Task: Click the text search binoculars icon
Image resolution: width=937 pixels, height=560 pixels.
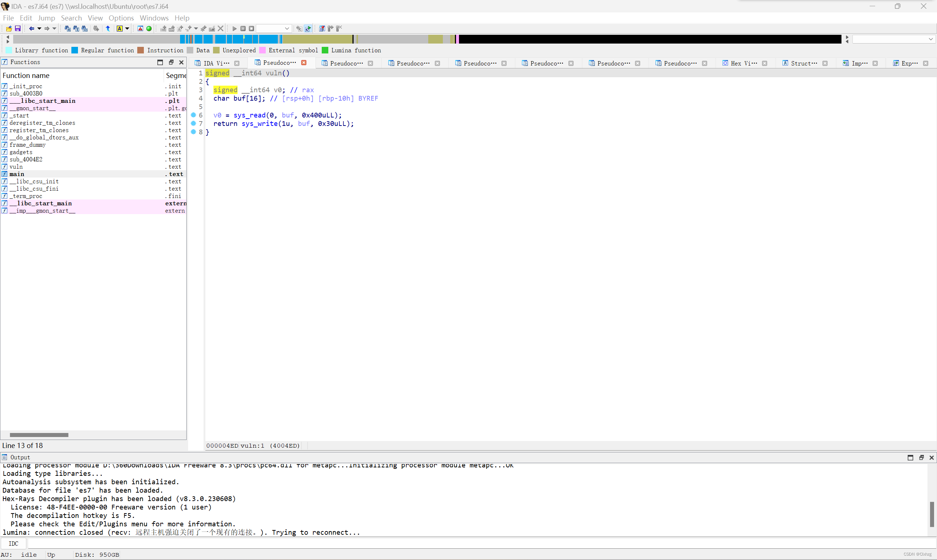Action: click(76, 29)
